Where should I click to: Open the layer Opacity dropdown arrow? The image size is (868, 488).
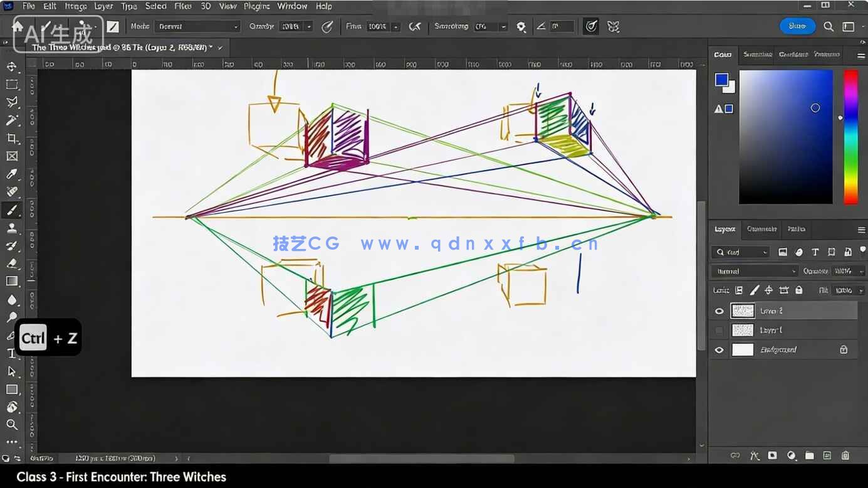tap(862, 272)
